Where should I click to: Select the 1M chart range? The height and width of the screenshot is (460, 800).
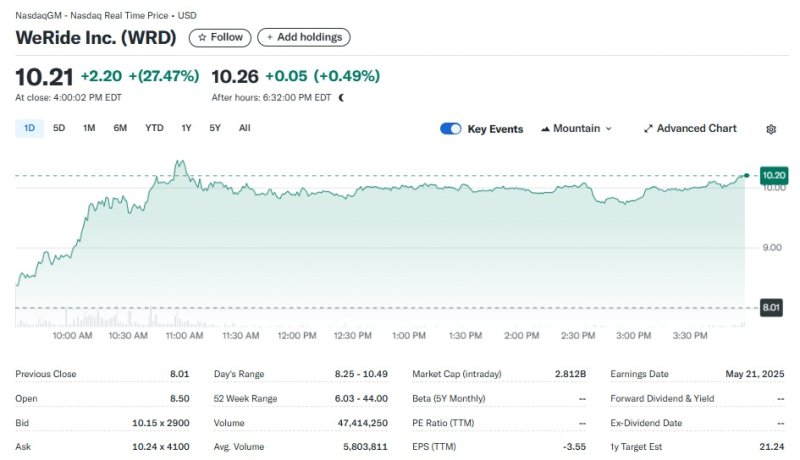pos(89,128)
